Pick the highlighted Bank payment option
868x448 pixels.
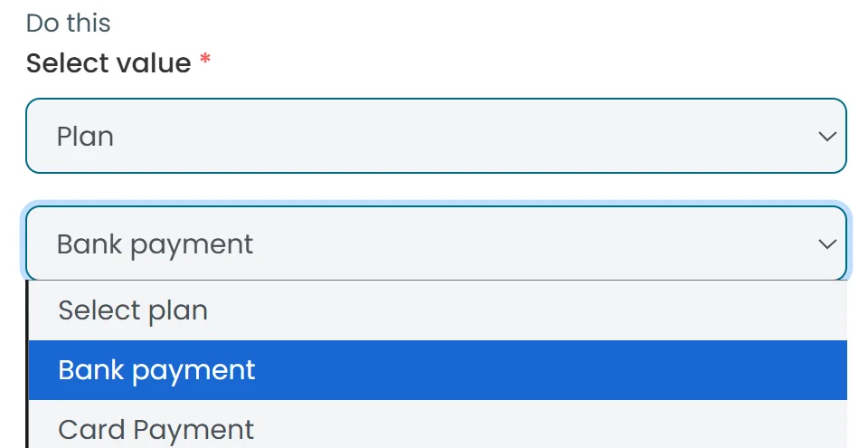(156, 370)
